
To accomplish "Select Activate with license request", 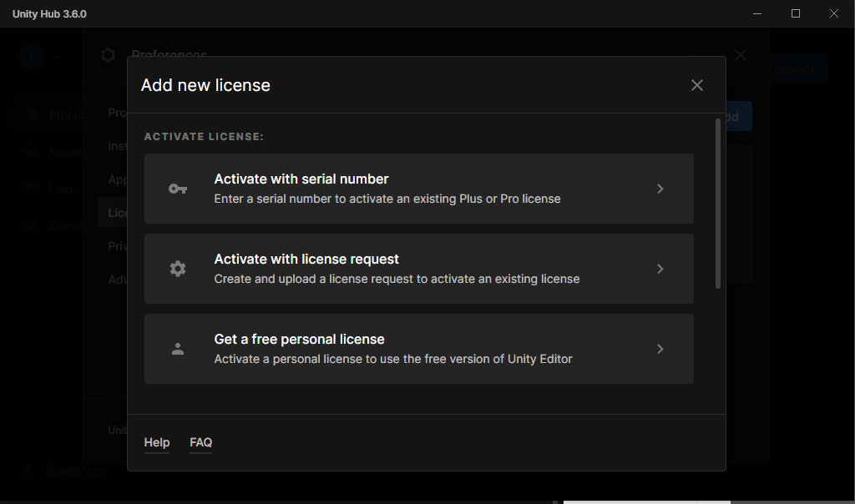I will 419,269.
